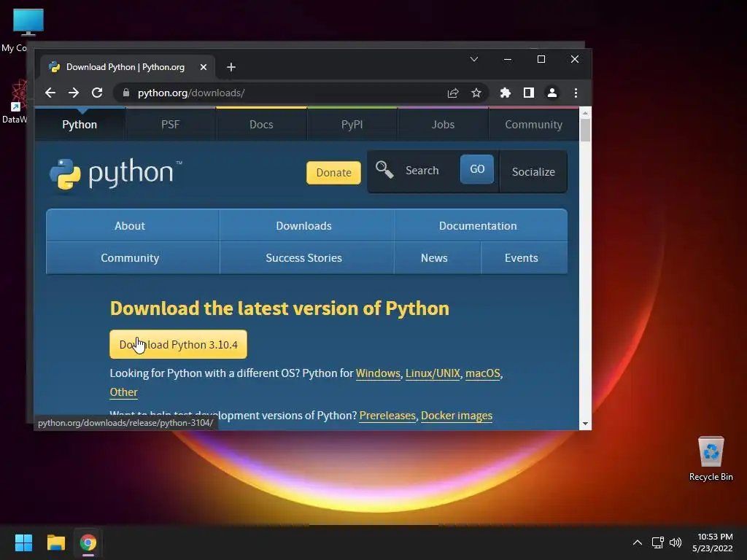Open network status tray icon
747x560 pixels.
click(x=658, y=542)
